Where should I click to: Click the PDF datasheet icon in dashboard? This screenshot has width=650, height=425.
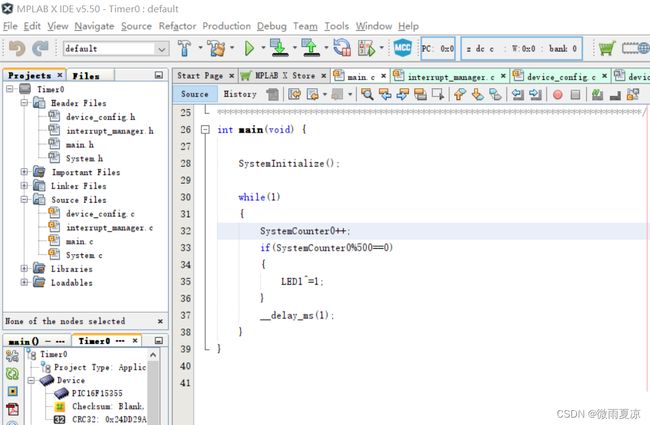[12, 410]
